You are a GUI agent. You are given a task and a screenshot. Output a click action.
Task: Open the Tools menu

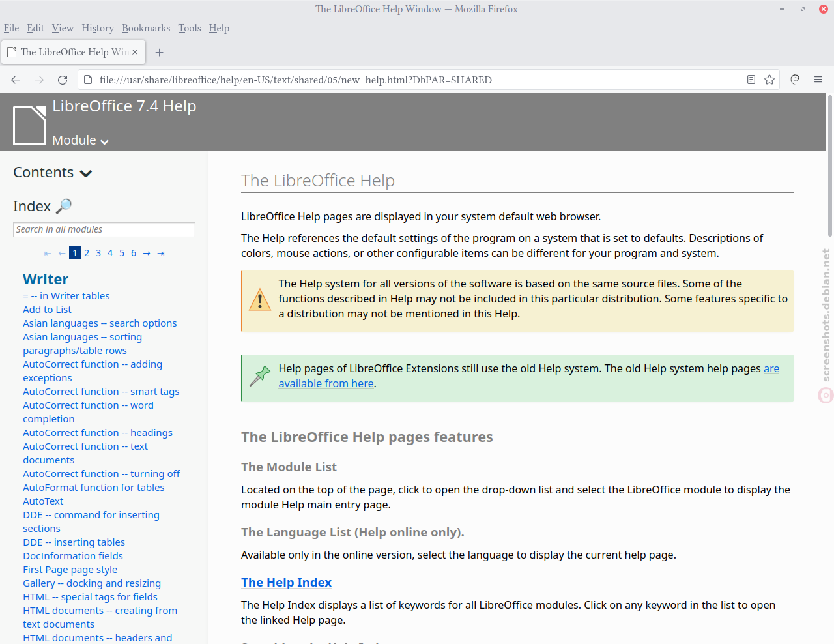pos(190,28)
